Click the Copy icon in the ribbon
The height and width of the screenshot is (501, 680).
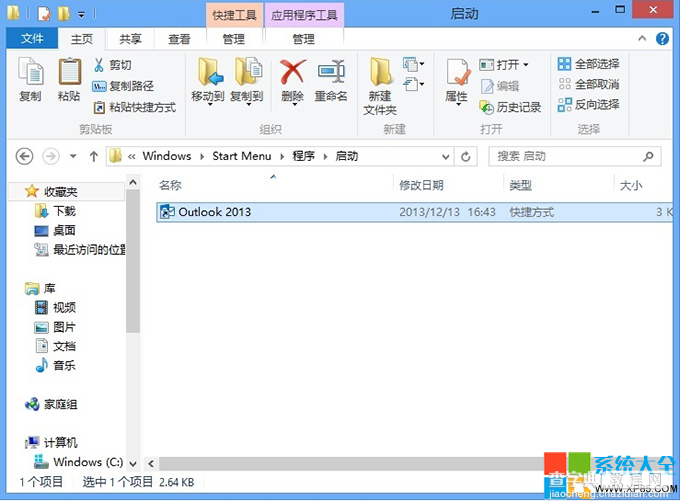30,72
